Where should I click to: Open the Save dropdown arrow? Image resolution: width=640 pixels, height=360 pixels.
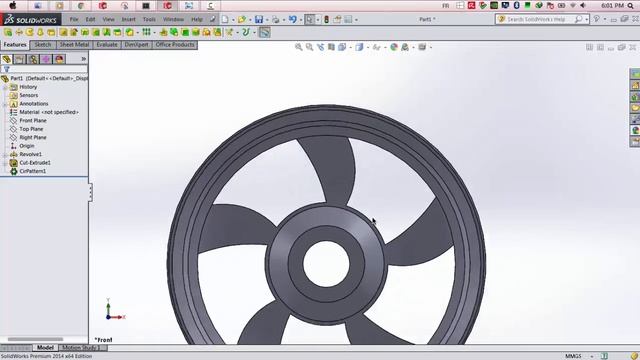point(267,20)
